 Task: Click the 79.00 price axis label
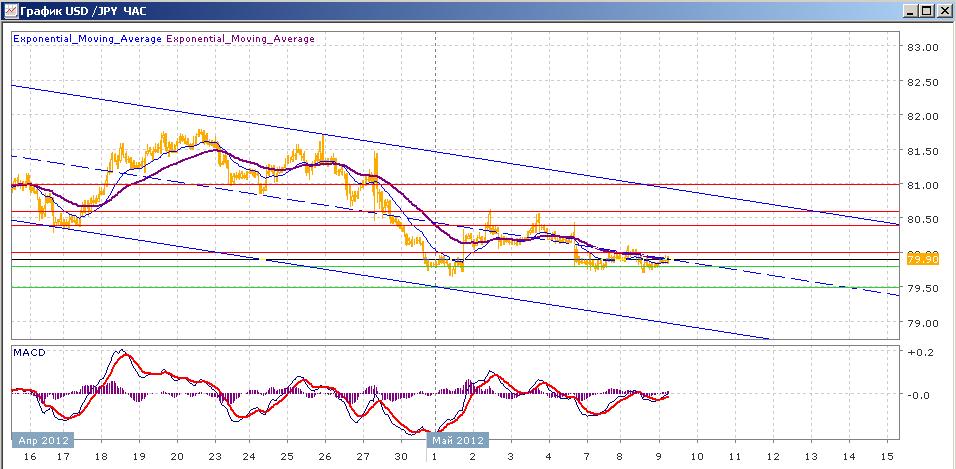point(925,323)
